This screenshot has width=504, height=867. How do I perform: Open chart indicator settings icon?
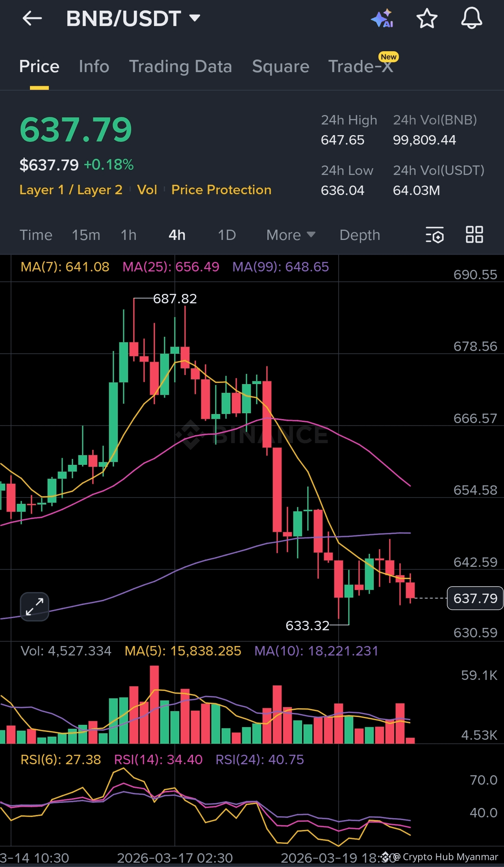(x=435, y=235)
